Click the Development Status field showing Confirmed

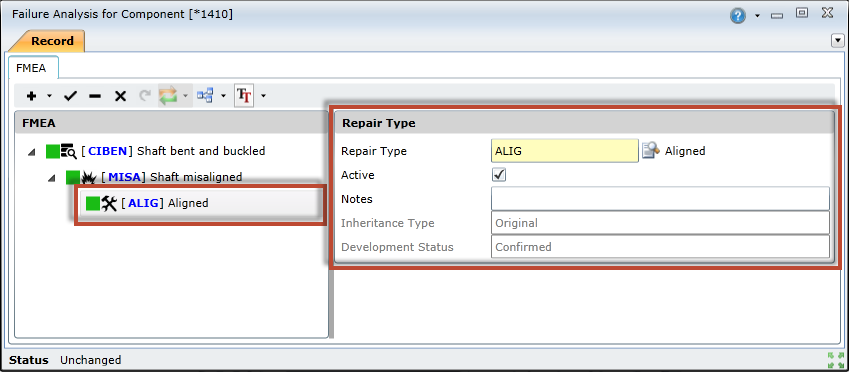click(661, 246)
